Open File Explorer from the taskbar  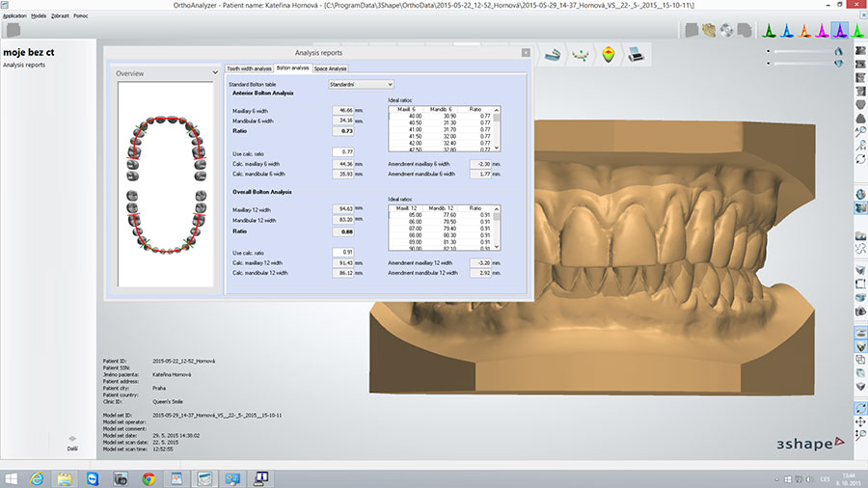[65, 478]
